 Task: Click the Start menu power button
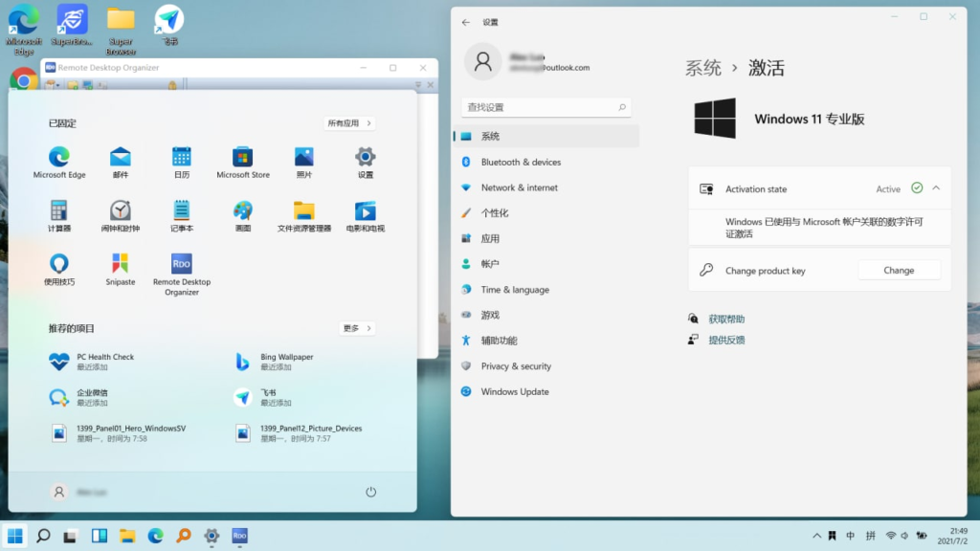pyautogui.click(x=370, y=492)
